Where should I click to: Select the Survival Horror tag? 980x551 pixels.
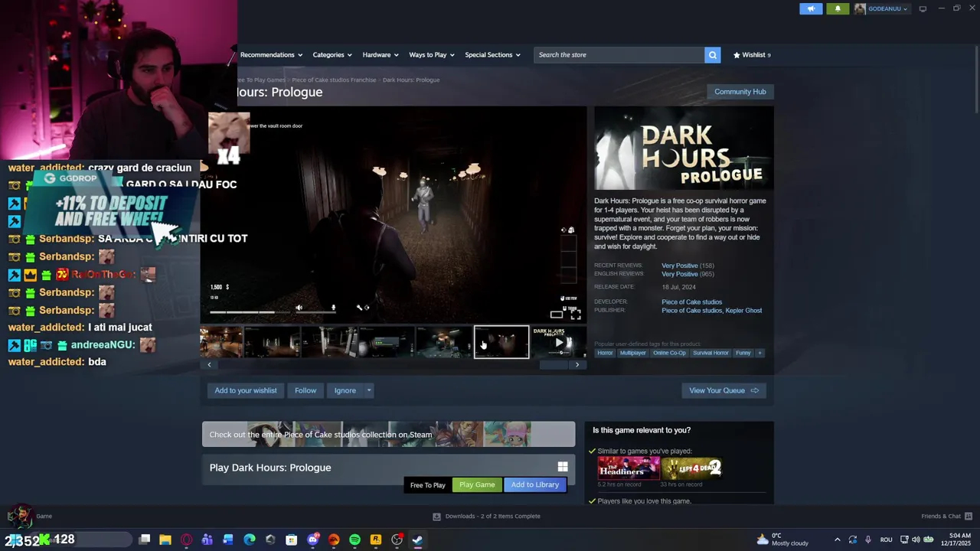point(710,353)
